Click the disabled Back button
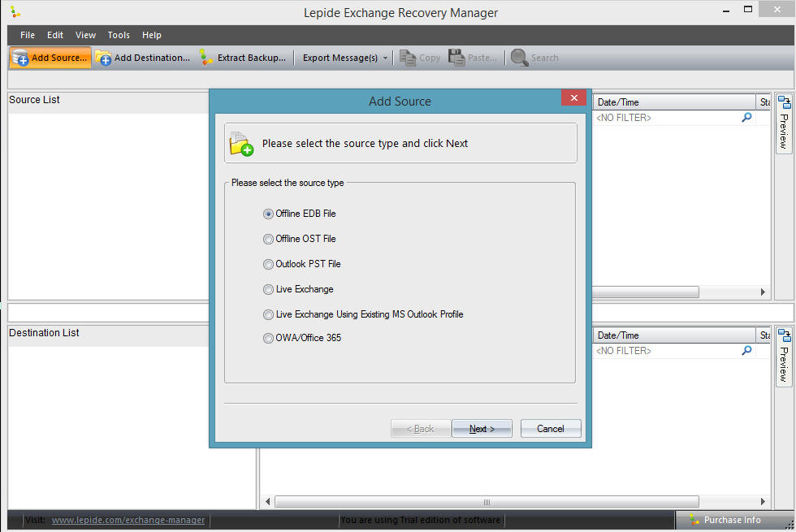Screen dimensions: 796x532 pyautogui.click(x=421, y=429)
